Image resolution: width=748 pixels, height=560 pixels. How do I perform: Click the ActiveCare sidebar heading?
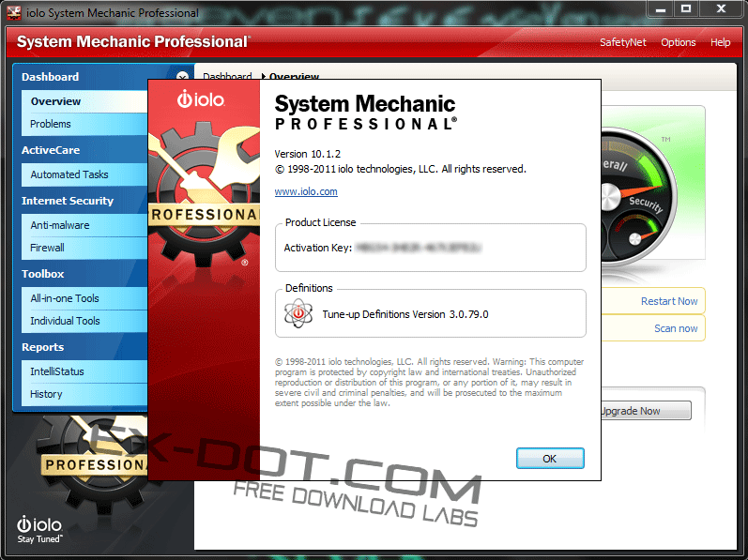tap(51, 150)
